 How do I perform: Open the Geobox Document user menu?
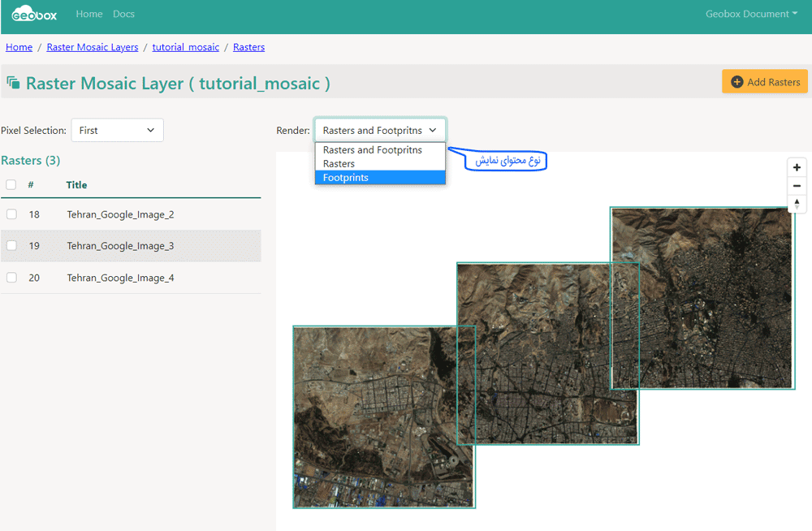tap(751, 14)
